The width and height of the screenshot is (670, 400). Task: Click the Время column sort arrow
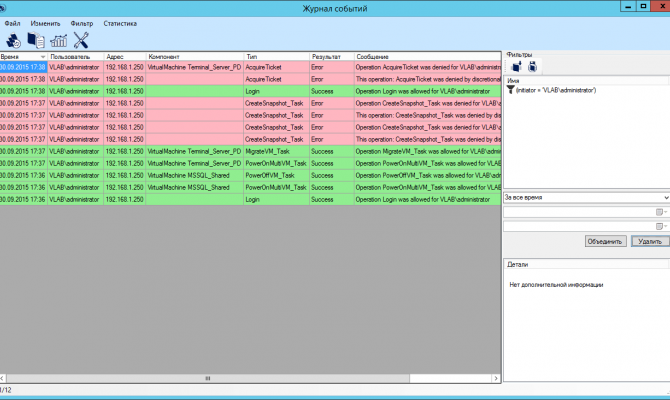click(43, 57)
